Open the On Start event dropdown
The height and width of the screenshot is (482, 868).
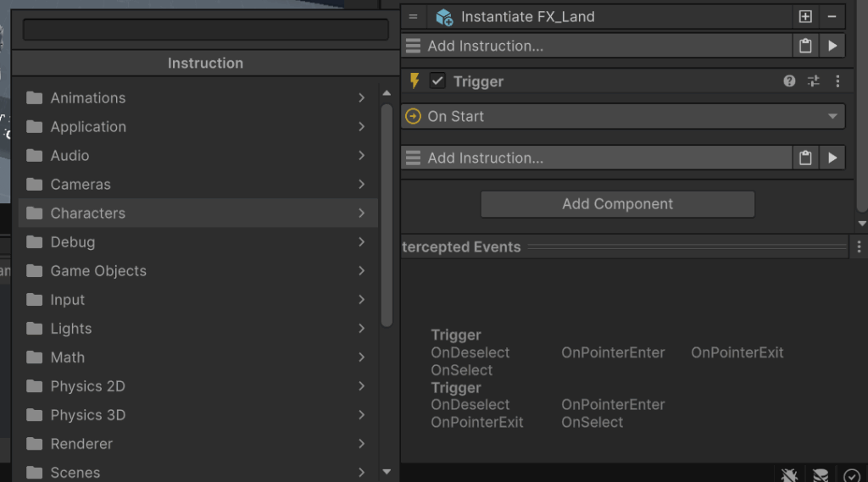click(x=623, y=116)
